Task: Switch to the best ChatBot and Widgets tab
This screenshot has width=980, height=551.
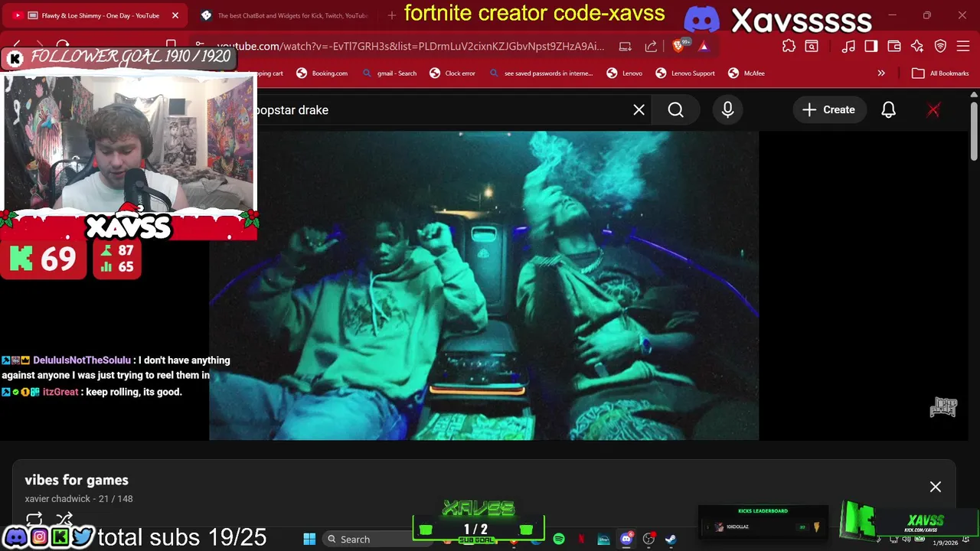Action: (x=283, y=15)
